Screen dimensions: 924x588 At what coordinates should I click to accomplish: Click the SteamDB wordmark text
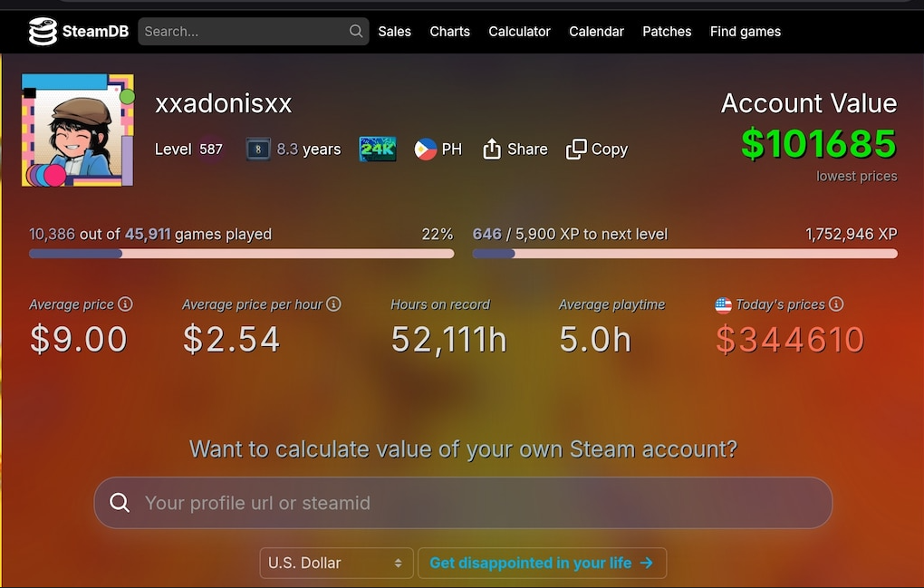pos(95,31)
